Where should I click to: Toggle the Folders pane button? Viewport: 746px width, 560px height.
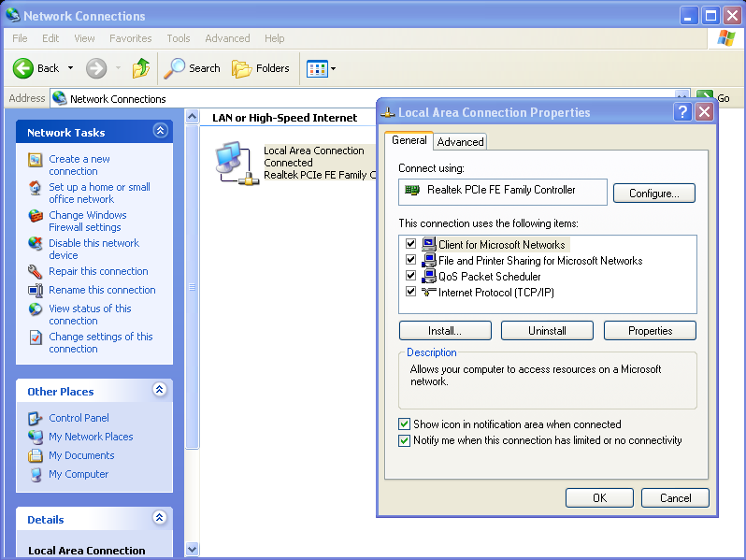[261, 68]
